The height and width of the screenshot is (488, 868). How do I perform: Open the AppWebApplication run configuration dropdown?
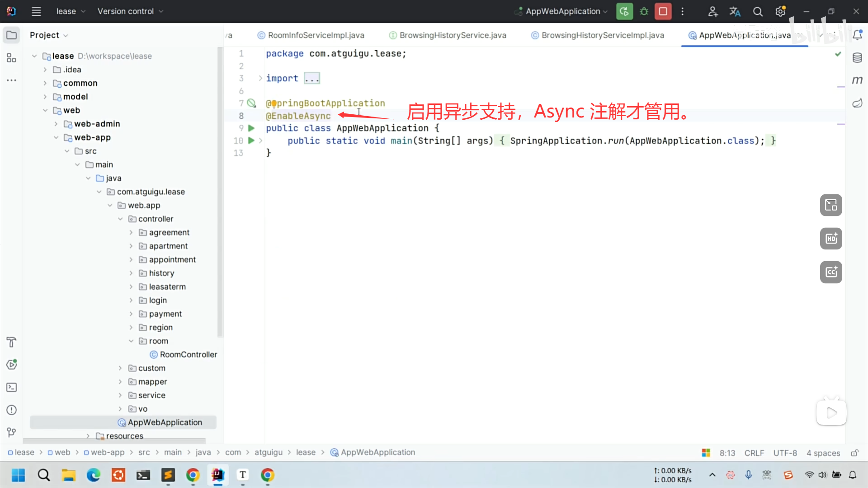click(x=563, y=11)
